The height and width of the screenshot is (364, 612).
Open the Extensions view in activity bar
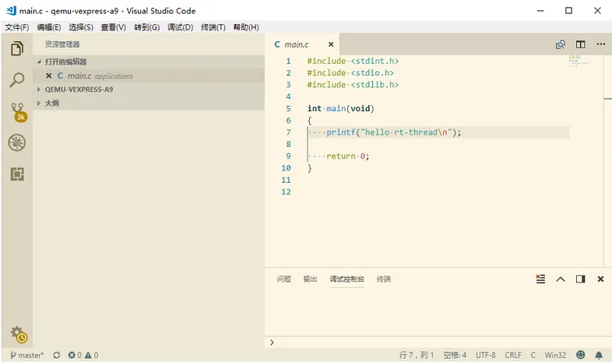click(17, 173)
